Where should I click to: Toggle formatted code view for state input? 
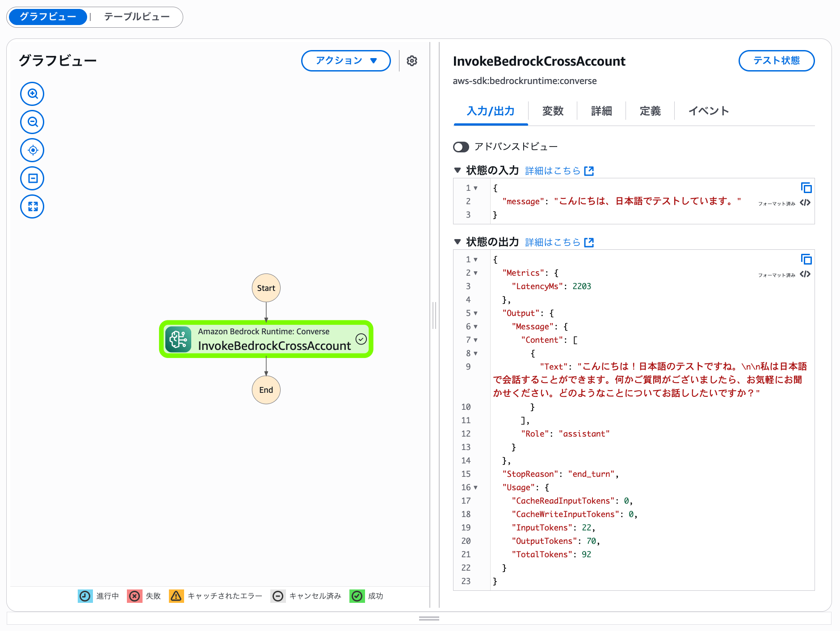click(805, 202)
